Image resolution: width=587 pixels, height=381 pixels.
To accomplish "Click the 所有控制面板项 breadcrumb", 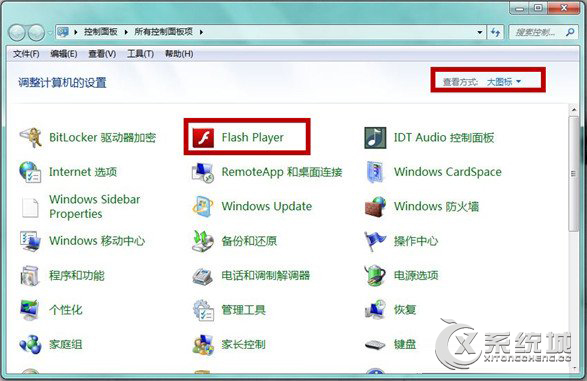I will pyautogui.click(x=164, y=32).
